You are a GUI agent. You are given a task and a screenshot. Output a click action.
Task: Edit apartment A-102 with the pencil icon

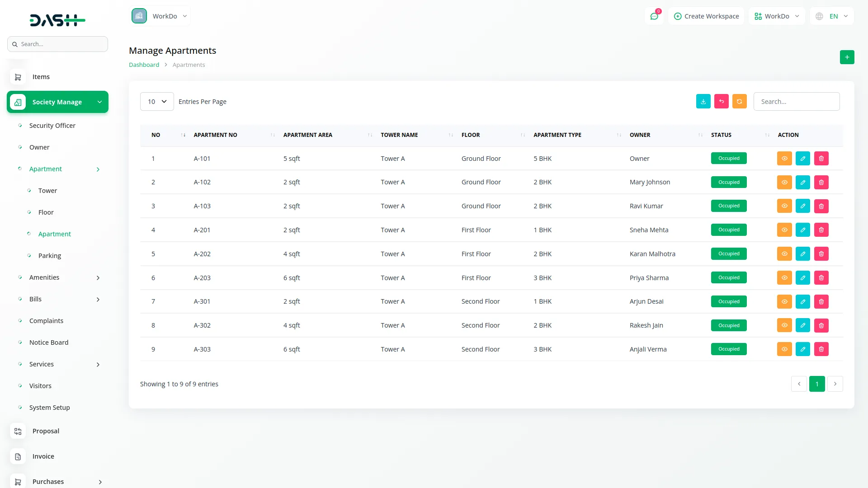(802, 183)
